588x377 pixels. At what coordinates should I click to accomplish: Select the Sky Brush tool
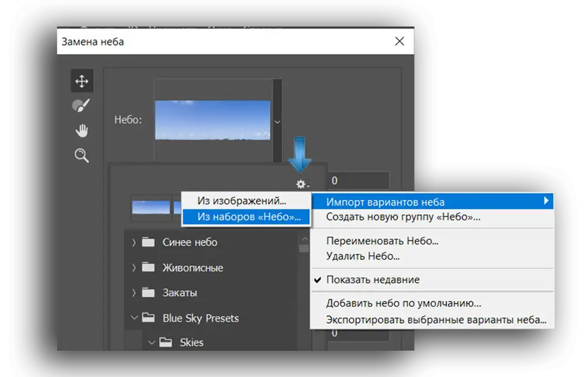tap(81, 106)
